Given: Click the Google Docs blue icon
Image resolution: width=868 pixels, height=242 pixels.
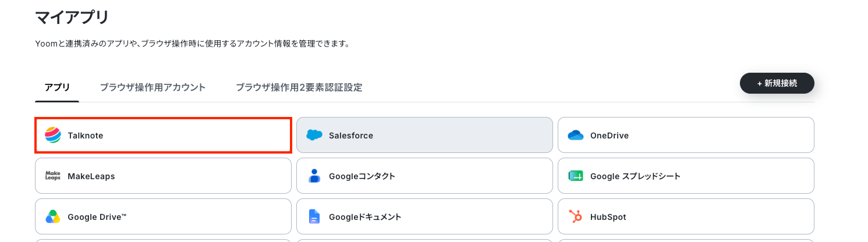Looking at the screenshot, I should pos(314,216).
